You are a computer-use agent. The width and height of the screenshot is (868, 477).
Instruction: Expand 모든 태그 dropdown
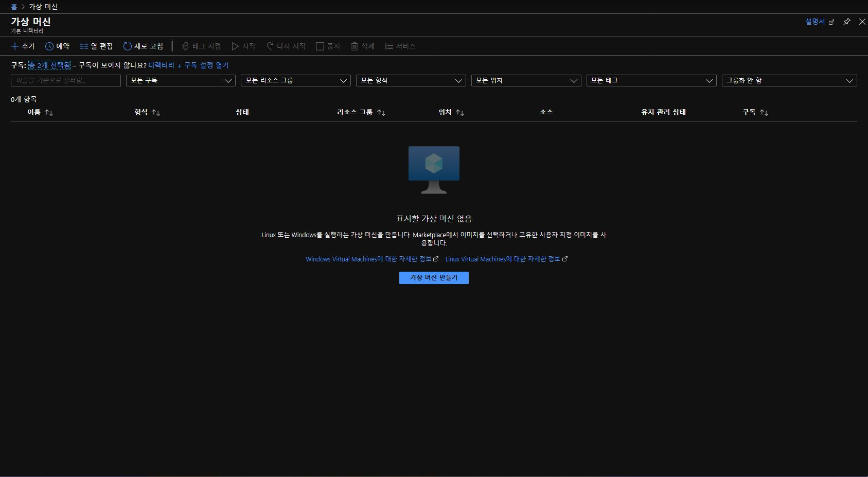(651, 80)
